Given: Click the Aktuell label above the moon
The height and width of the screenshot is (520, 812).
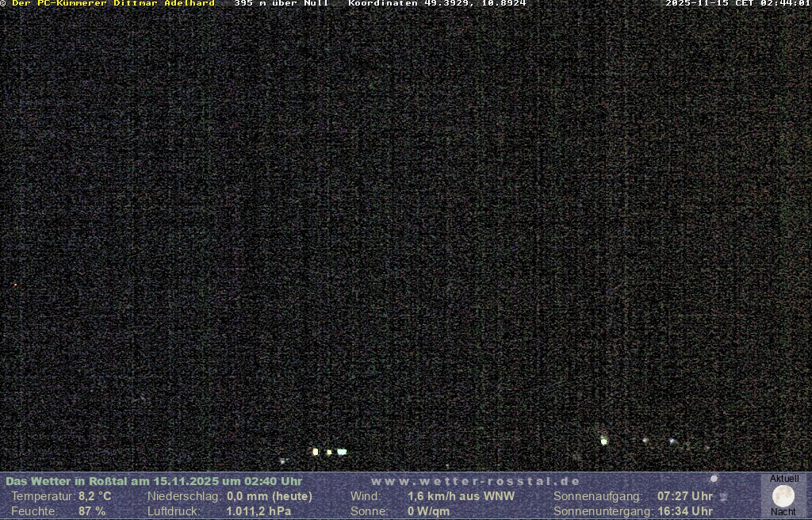Looking at the screenshot, I should [784, 479].
